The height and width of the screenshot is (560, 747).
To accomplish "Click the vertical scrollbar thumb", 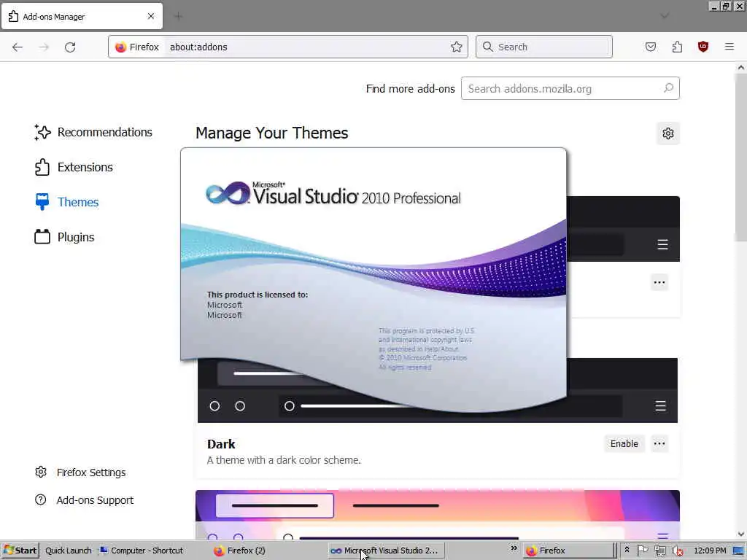I will coord(741,157).
